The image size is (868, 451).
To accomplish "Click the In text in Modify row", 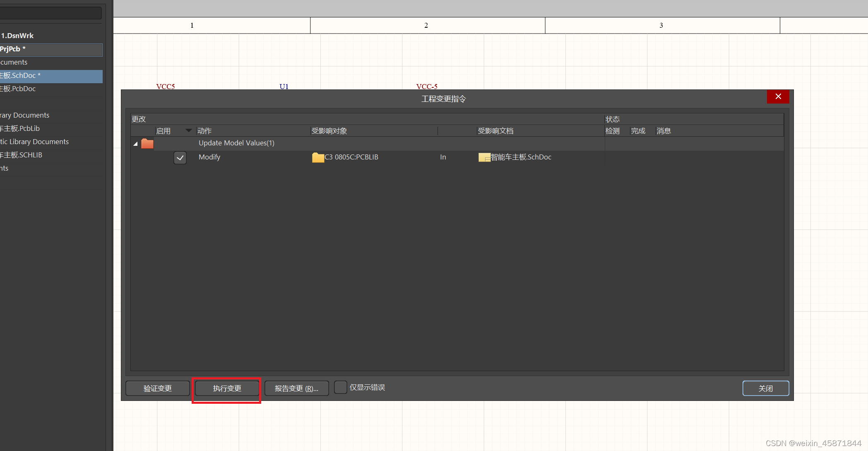I will pyautogui.click(x=443, y=157).
